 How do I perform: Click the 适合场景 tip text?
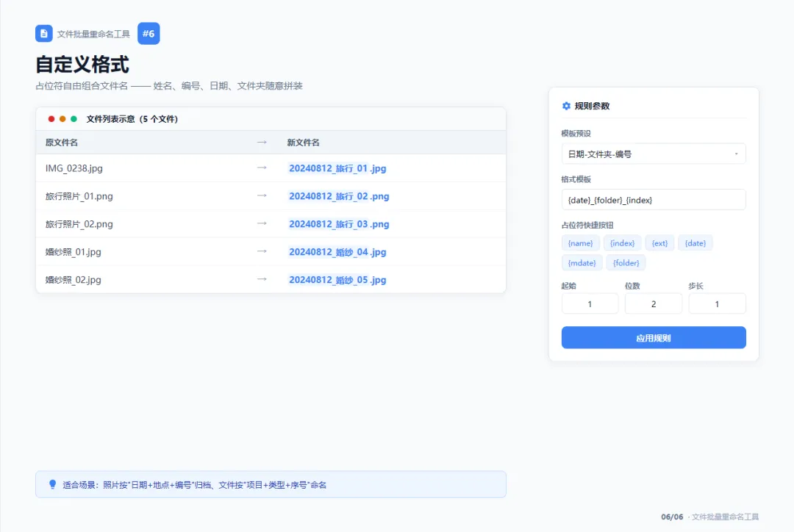194,485
